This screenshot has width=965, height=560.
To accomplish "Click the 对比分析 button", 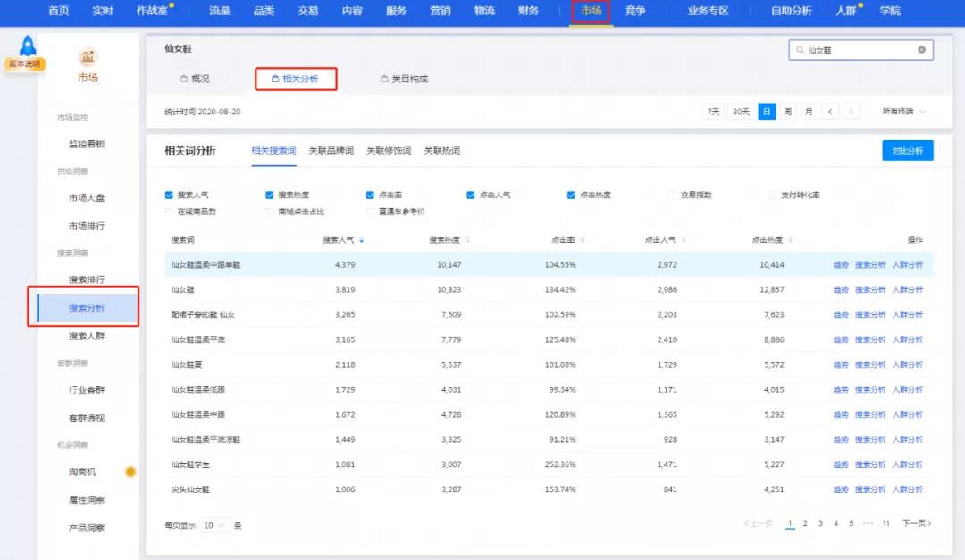I will (x=907, y=151).
